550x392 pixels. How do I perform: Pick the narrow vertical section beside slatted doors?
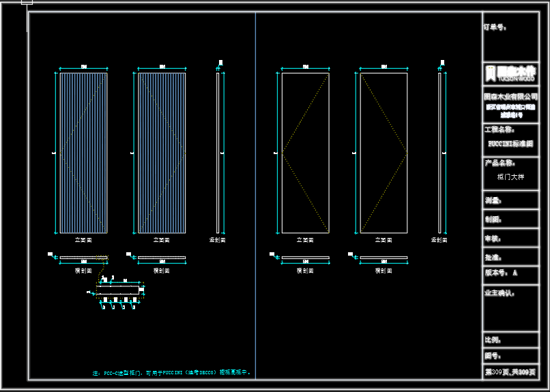(x=218, y=153)
